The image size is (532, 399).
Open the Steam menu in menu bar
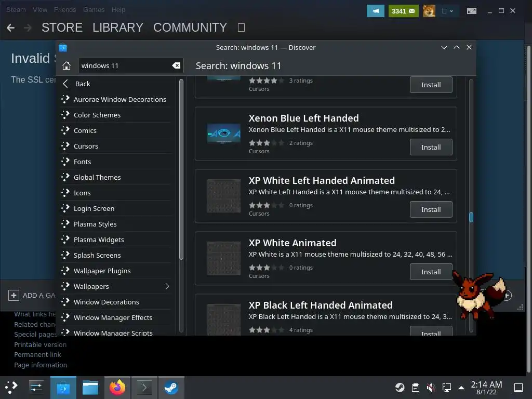pyautogui.click(x=16, y=10)
